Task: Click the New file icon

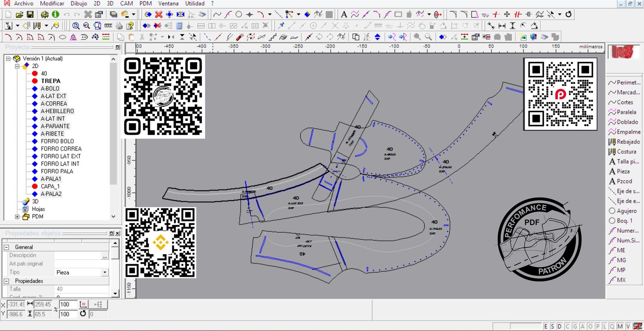Action: click(9, 15)
